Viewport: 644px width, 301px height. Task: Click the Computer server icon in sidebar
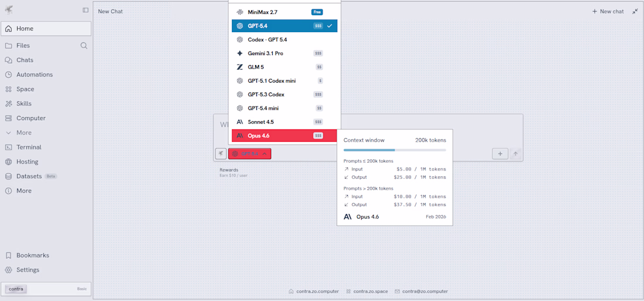8,118
